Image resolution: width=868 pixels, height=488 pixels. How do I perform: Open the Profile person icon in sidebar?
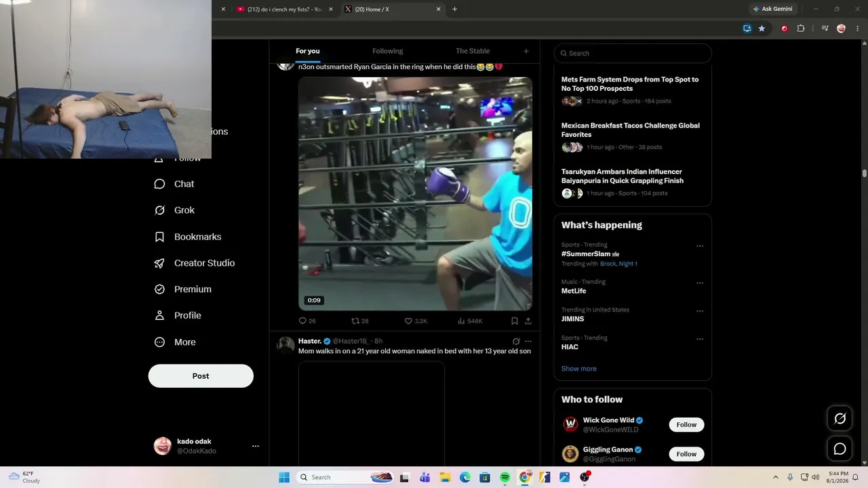(x=159, y=315)
